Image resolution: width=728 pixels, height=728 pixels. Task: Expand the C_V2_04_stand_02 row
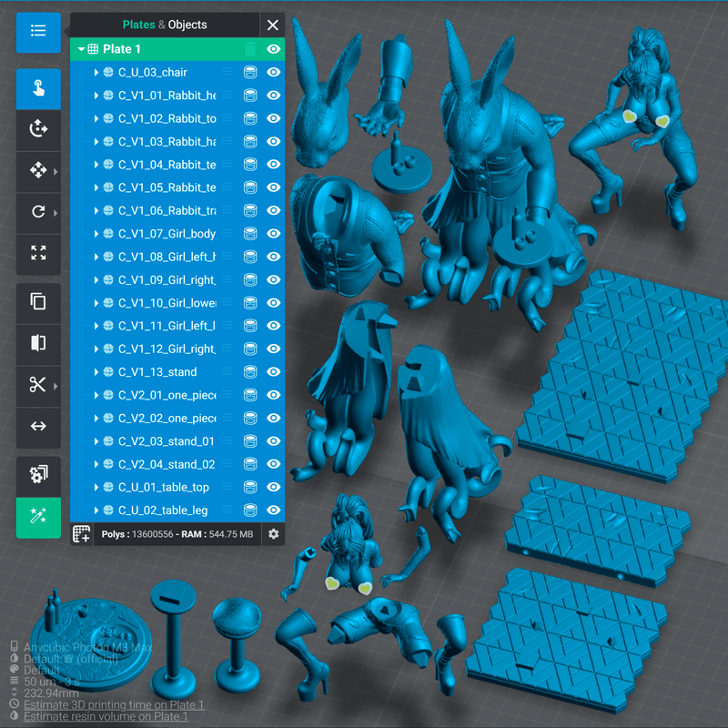click(x=96, y=464)
